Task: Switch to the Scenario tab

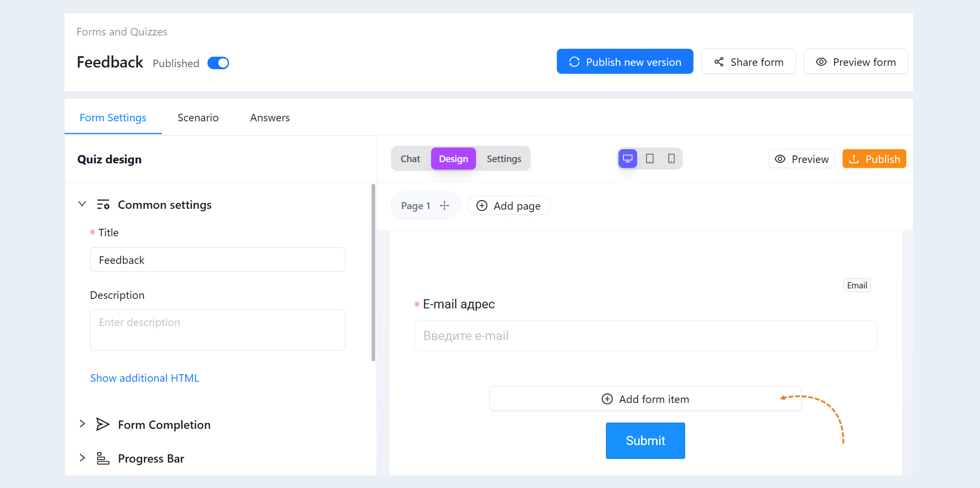Action: click(x=198, y=118)
